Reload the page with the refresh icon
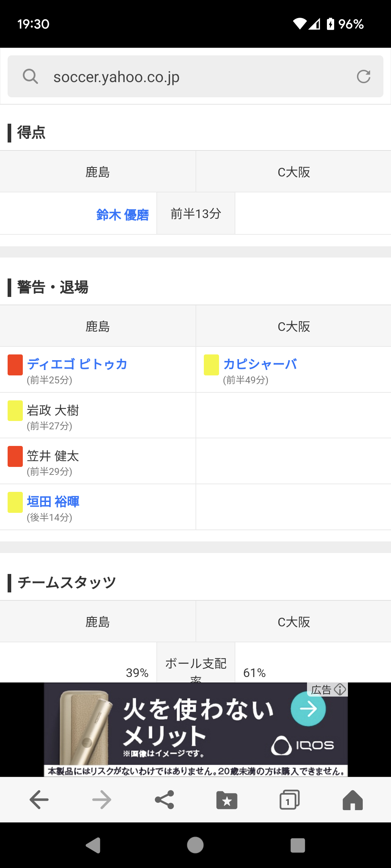391x868 pixels. tap(363, 77)
